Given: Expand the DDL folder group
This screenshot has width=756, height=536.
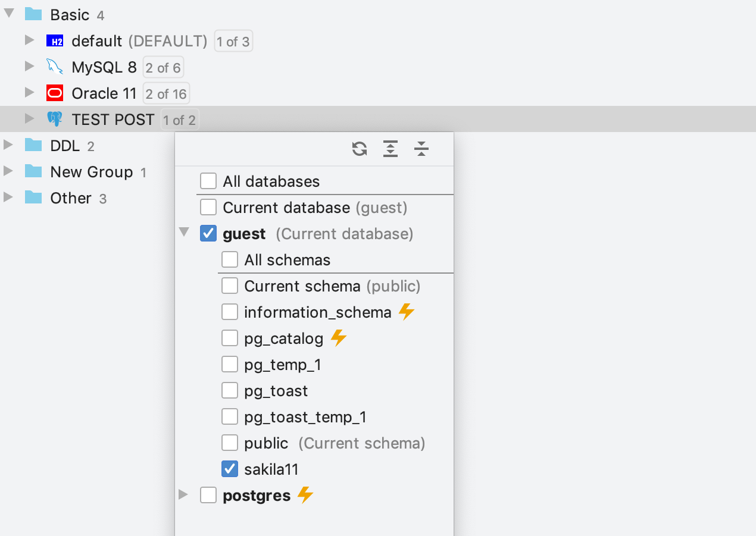Looking at the screenshot, I should point(8,146).
